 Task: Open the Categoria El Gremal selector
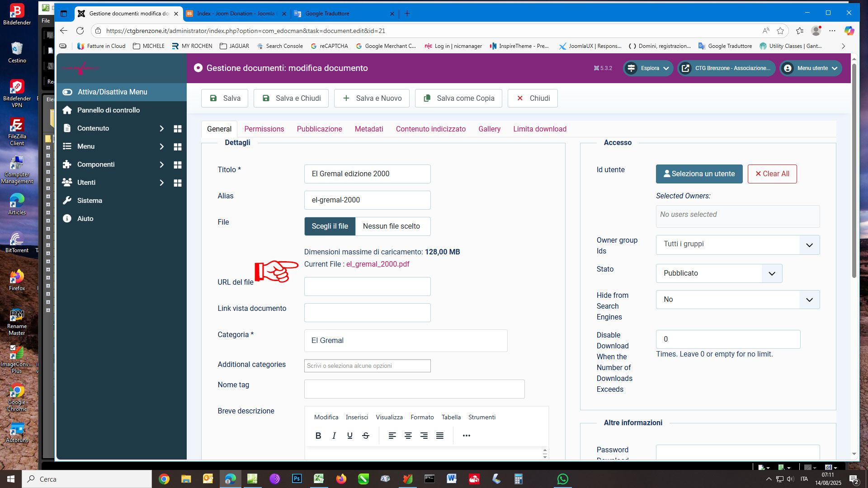tap(406, 341)
